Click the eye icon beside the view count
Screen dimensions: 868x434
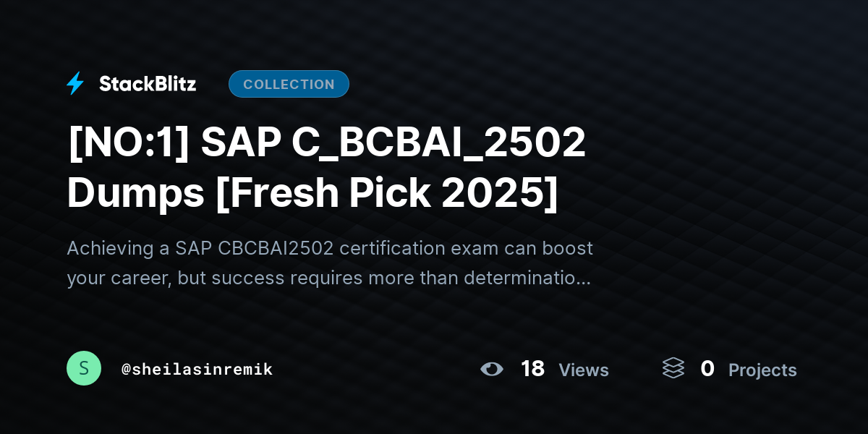coord(492,369)
